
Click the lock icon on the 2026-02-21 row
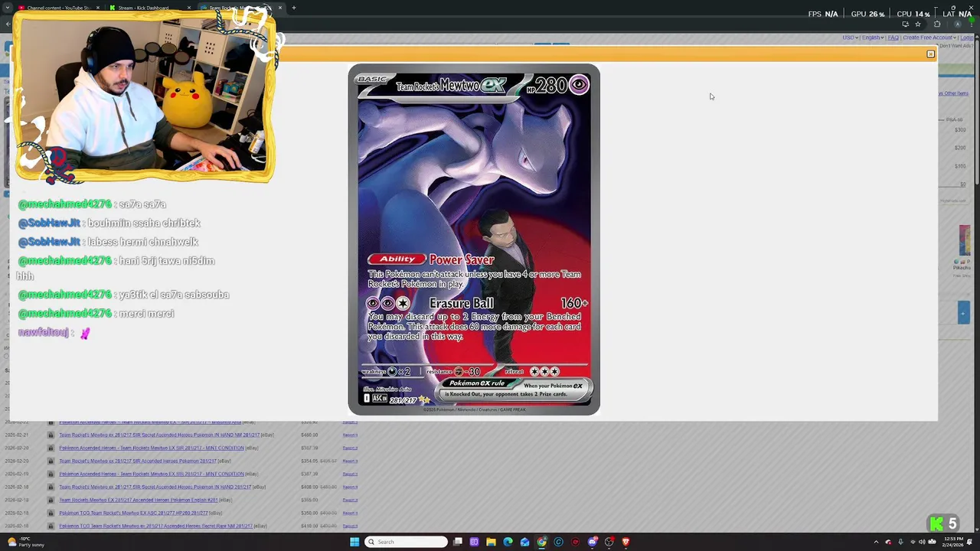point(51,435)
